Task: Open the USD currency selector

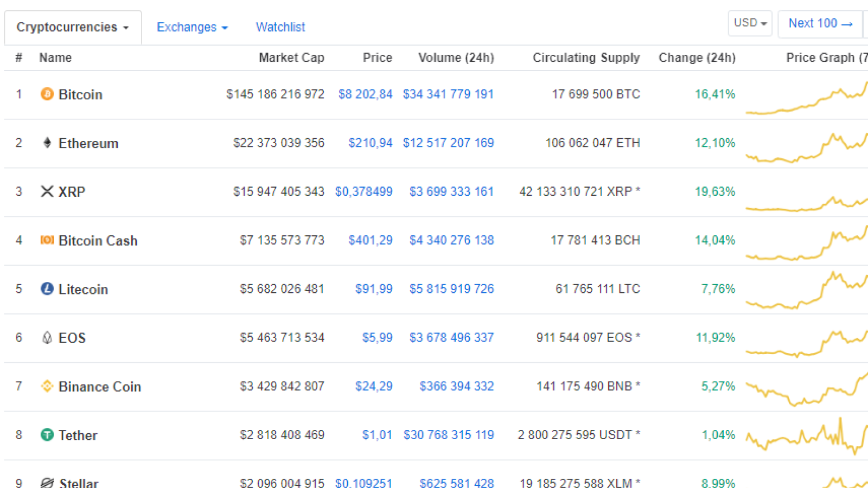Action: tap(750, 23)
